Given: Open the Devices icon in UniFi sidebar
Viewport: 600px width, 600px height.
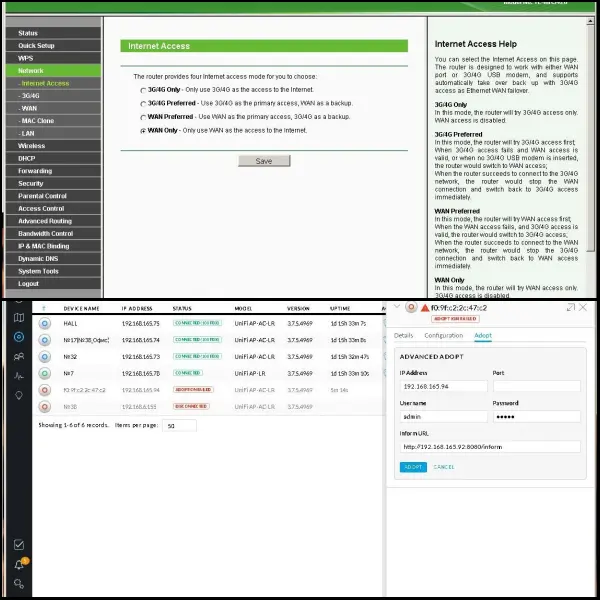Looking at the screenshot, I should pos(19,335).
